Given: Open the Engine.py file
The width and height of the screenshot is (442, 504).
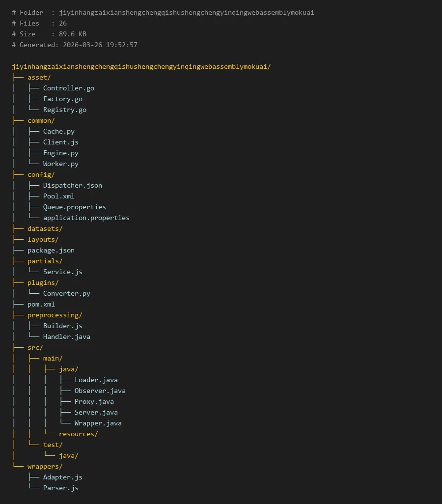Looking at the screenshot, I should point(60,153).
